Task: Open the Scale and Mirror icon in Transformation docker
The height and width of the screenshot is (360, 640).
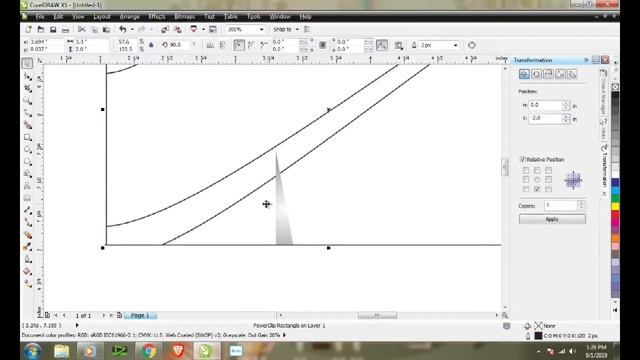Action: click(548, 74)
